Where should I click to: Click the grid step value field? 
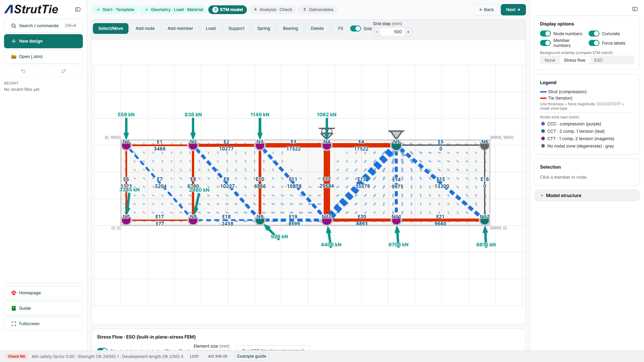[392, 32]
